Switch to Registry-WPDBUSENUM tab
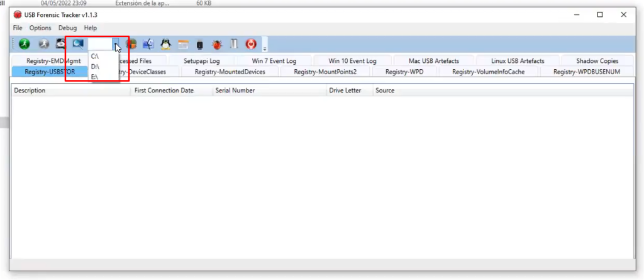The image size is (644, 280). (x=587, y=72)
